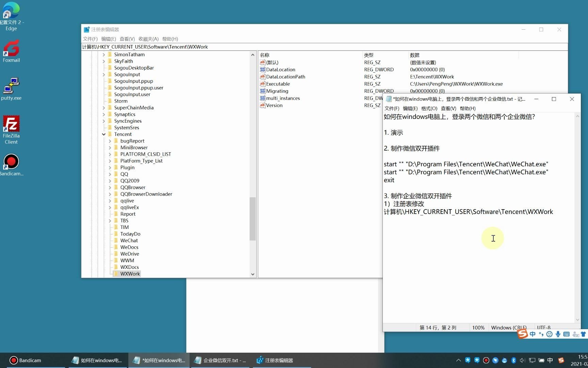Click the WXWork folder icon in tree
588x368 pixels.
coord(116,274)
